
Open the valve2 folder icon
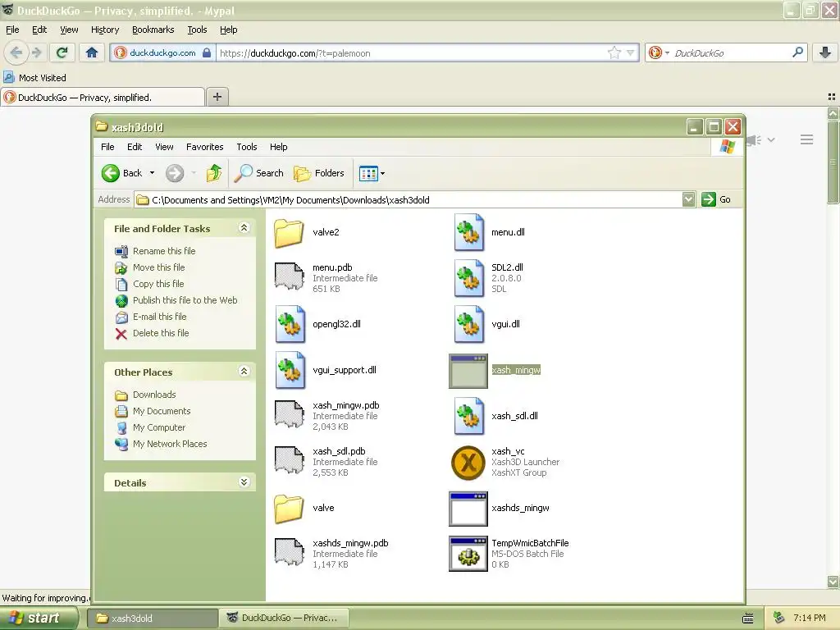[x=290, y=232]
